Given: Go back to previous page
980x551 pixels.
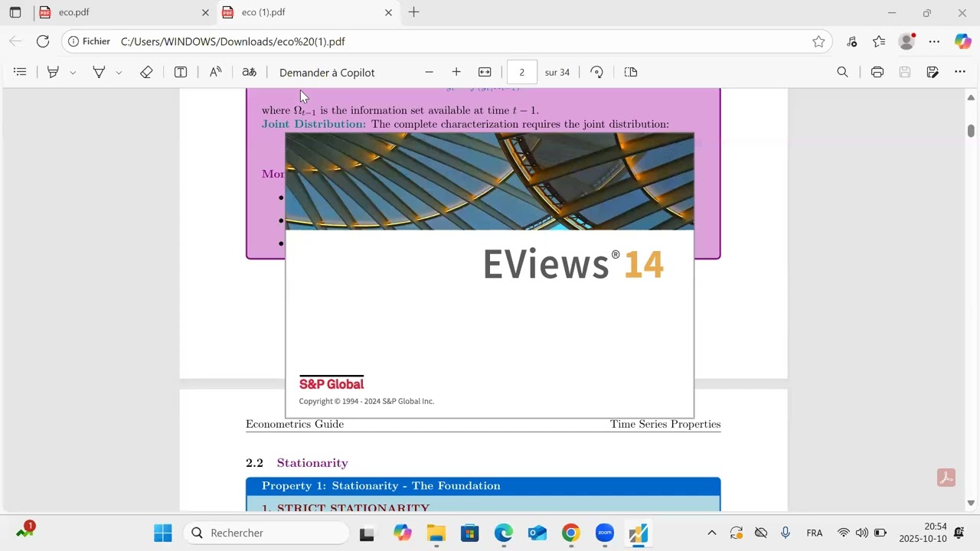Looking at the screenshot, I should click(x=16, y=41).
